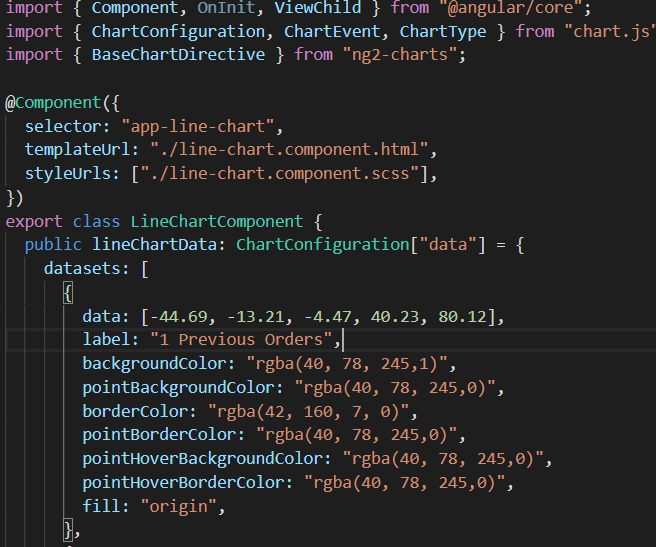656x547 pixels.
Task: Click the pointHoverBackgroundColor property name
Action: [207, 458]
